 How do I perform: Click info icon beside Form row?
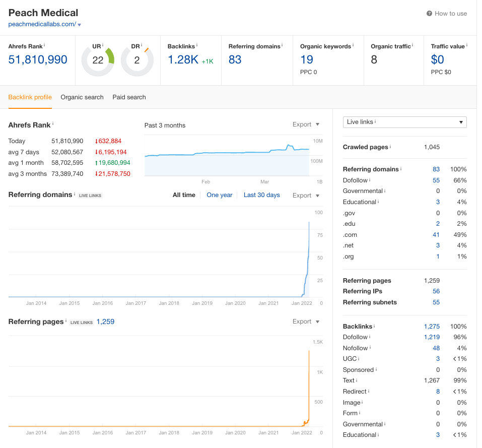coord(360,413)
